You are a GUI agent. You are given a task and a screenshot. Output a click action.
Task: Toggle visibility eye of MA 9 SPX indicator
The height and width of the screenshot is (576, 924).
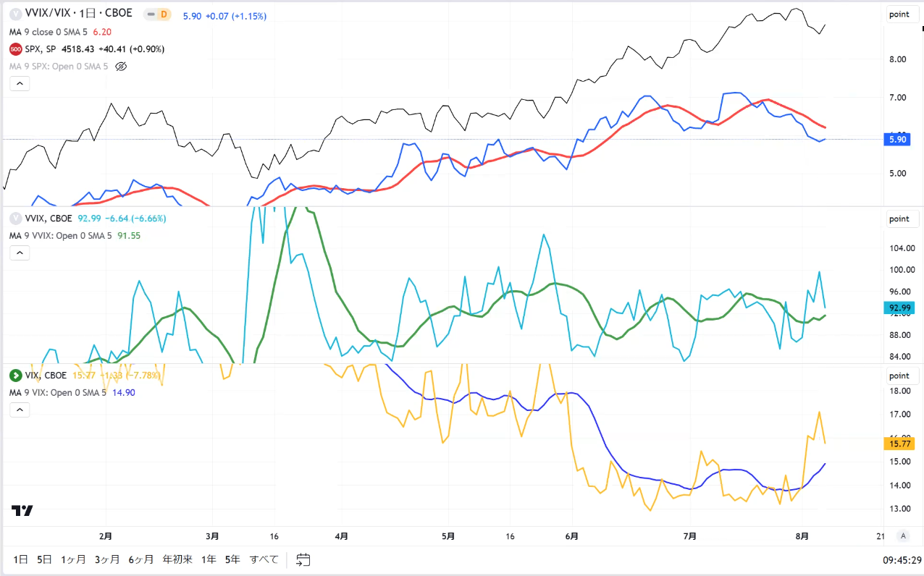121,66
